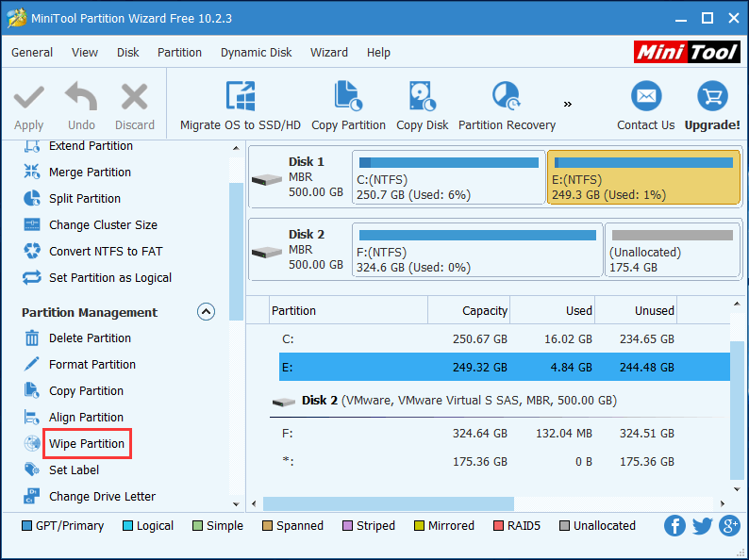
Task: Select Set Partition as Logical
Action: click(x=109, y=277)
